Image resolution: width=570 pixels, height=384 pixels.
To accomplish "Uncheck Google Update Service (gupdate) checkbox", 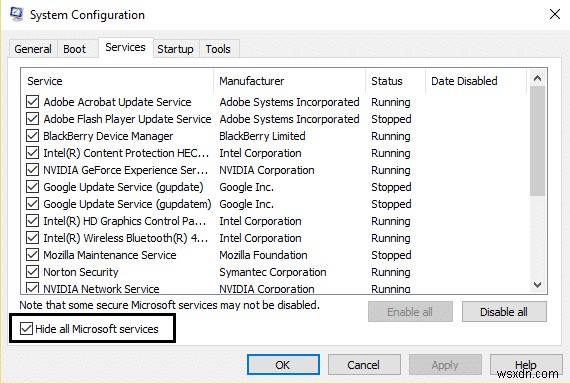I will click(32, 187).
